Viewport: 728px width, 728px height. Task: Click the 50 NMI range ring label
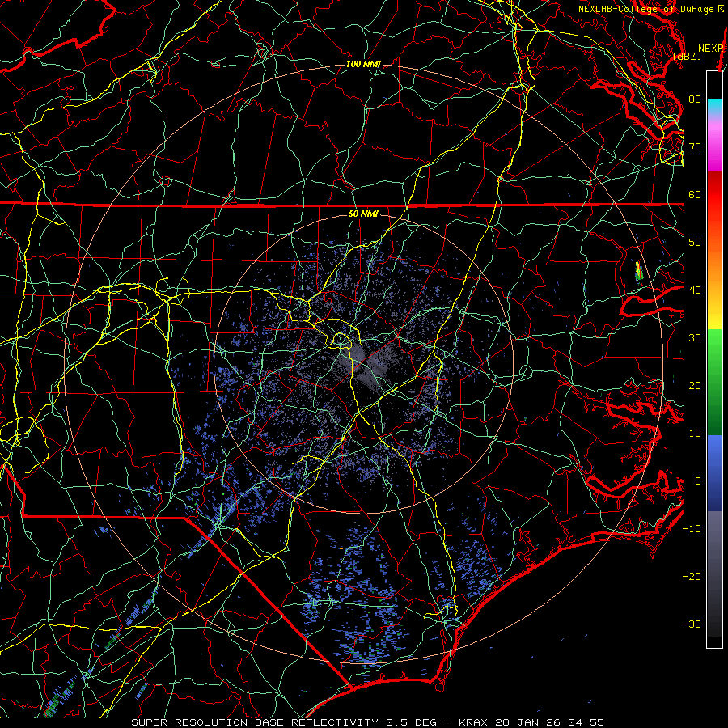point(363,214)
